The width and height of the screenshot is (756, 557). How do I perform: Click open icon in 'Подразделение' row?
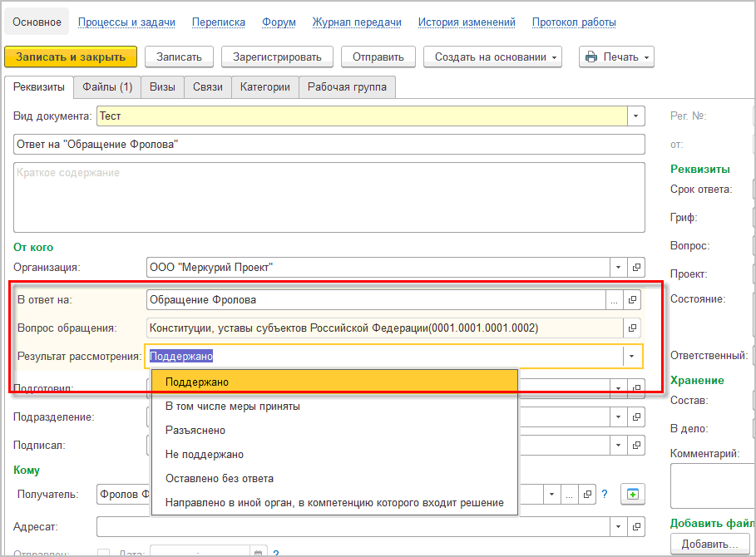(x=636, y=417)
